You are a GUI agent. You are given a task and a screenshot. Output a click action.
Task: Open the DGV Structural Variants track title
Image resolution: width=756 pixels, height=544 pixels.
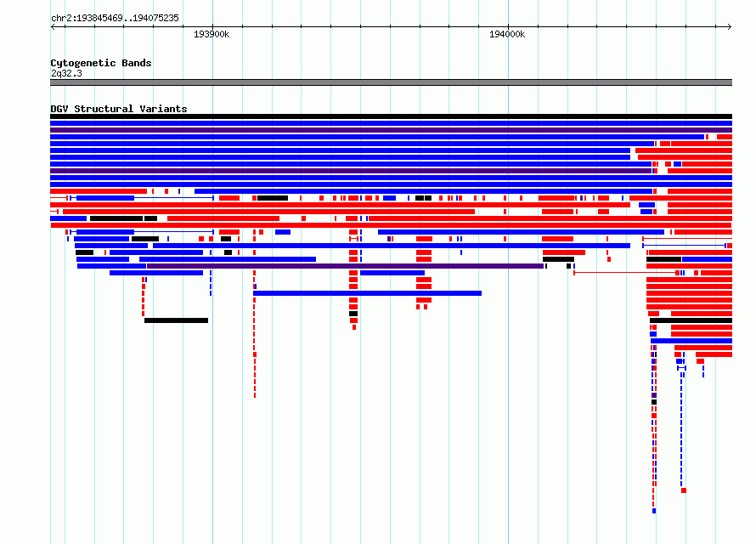[119, 109]
